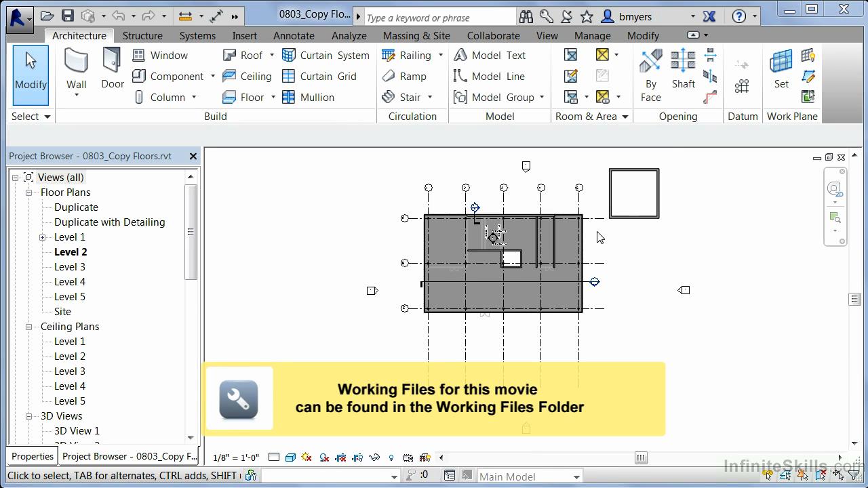The image size is (868, 488).
Task: Click the Measure tool in quick access
Action: [185, 16]
